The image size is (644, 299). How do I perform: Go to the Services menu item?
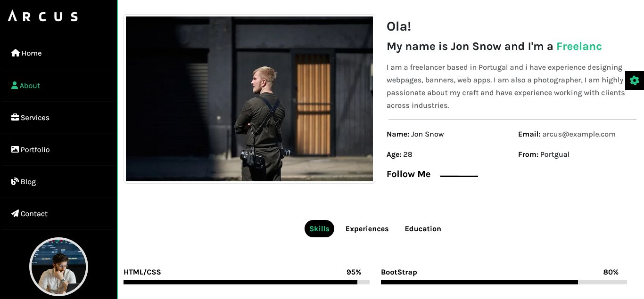(35, 118)
